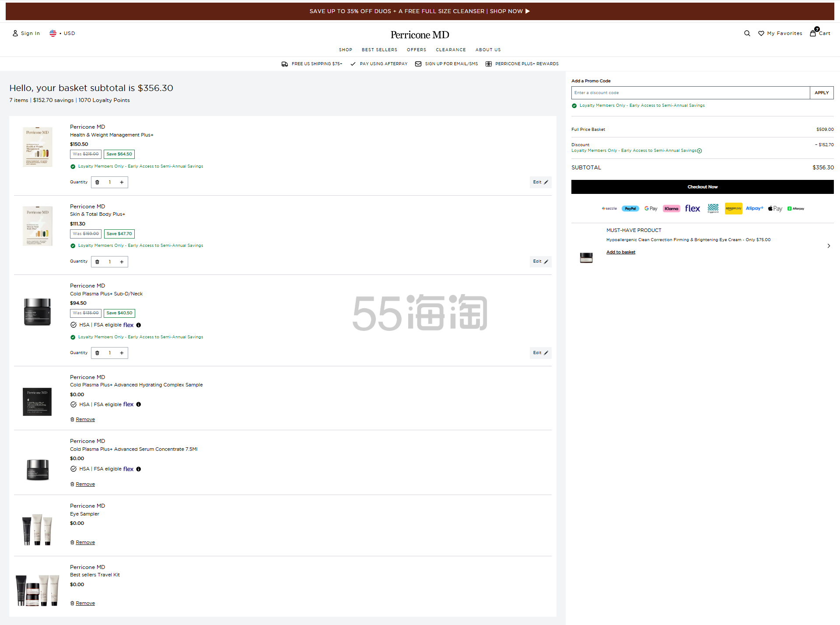Open the search magnifier icon
This screenshot has width=840, height=625.
747,33
